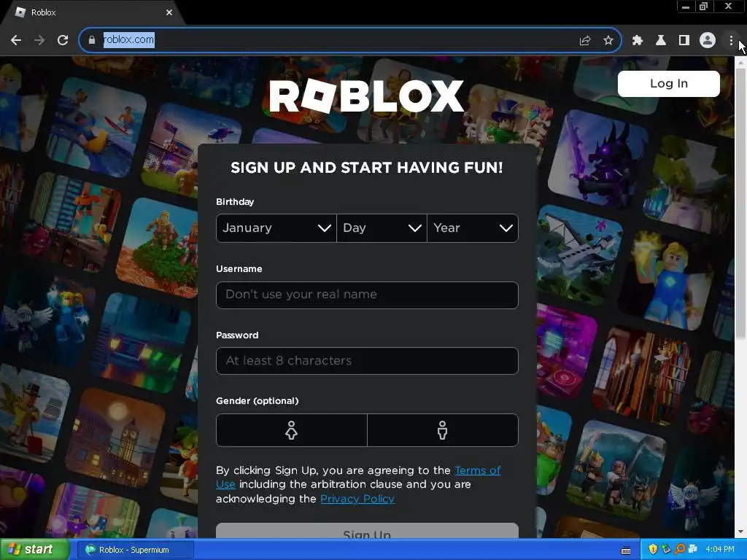
Task: Select the Roblox browser tab
Action: point(93,12)
